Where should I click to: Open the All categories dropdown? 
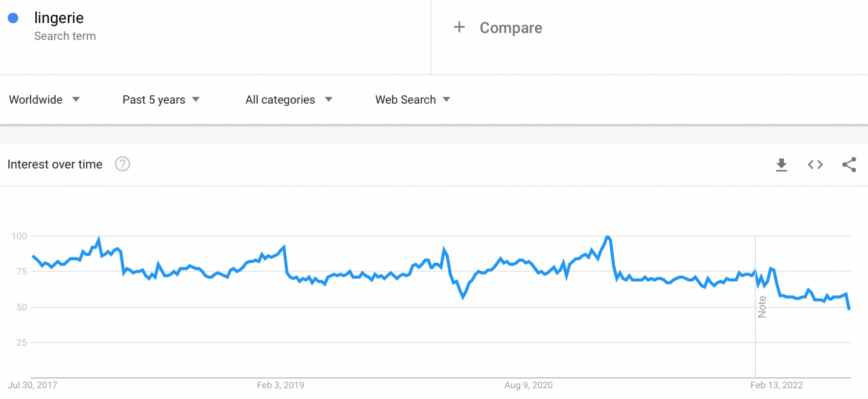coord(289,100)
